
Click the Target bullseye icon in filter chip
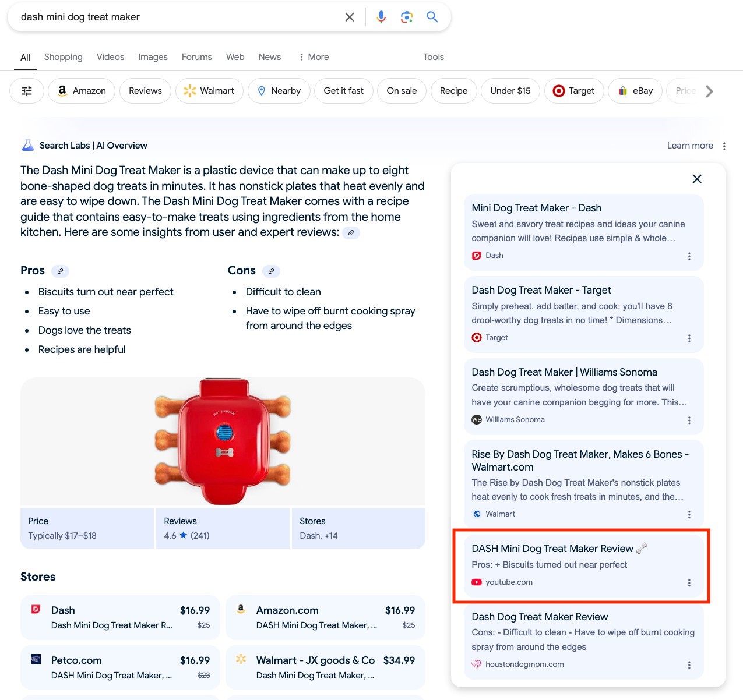[x=558, y=90]
